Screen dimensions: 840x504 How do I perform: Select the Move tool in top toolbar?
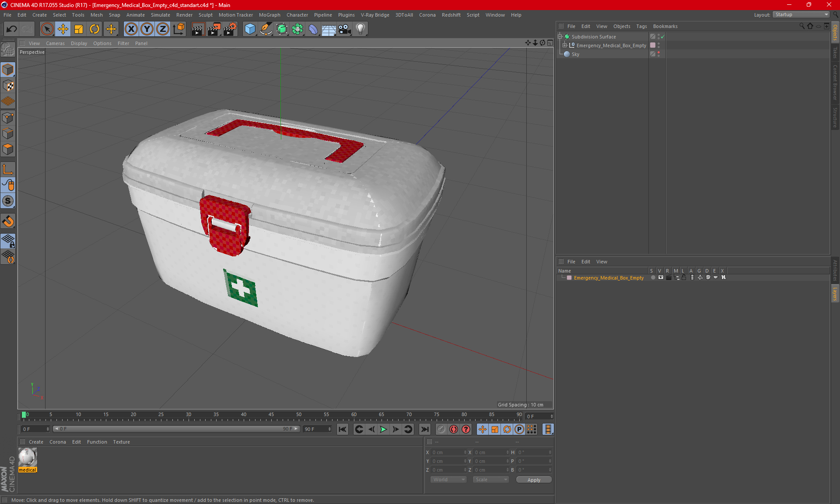tap(63, 29)
